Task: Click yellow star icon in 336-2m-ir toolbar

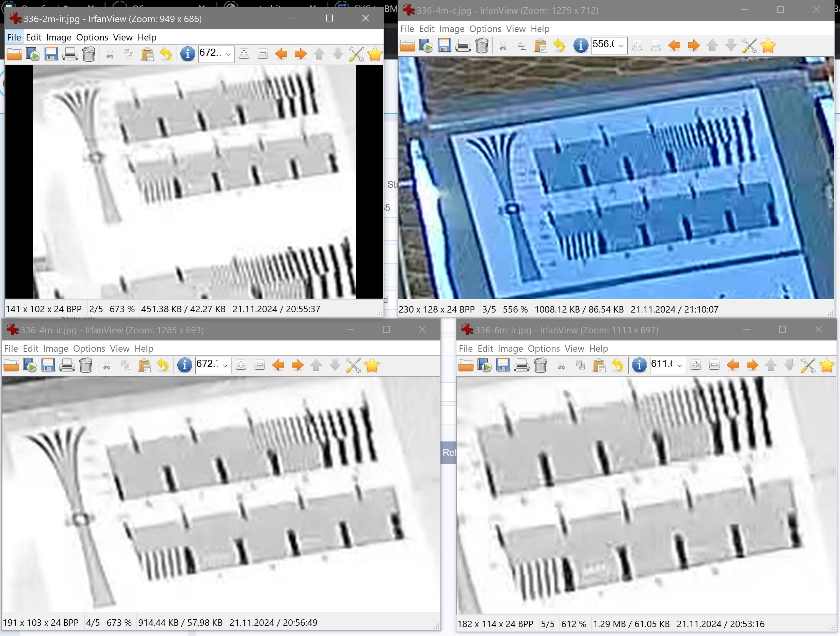Action: (375, 54)
